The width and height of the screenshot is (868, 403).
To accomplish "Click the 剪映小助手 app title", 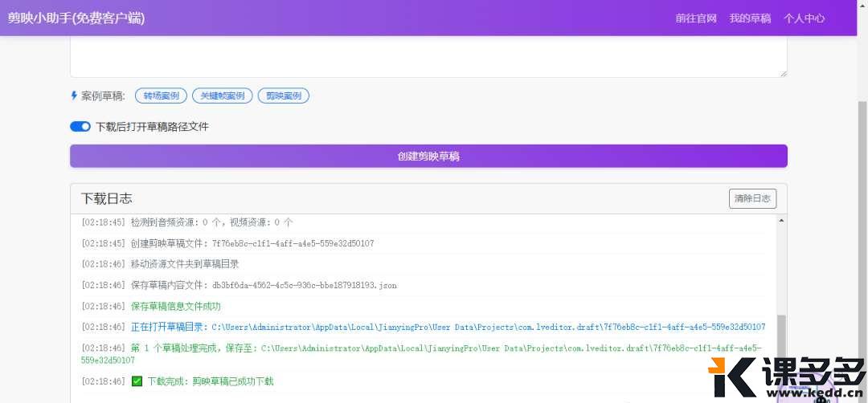I will click(x=76, y=18).
